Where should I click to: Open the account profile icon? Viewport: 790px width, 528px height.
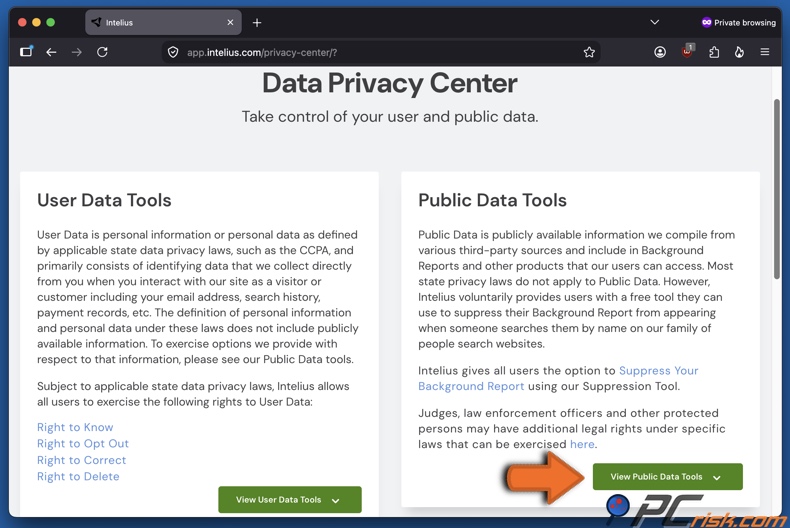[660, 52]
